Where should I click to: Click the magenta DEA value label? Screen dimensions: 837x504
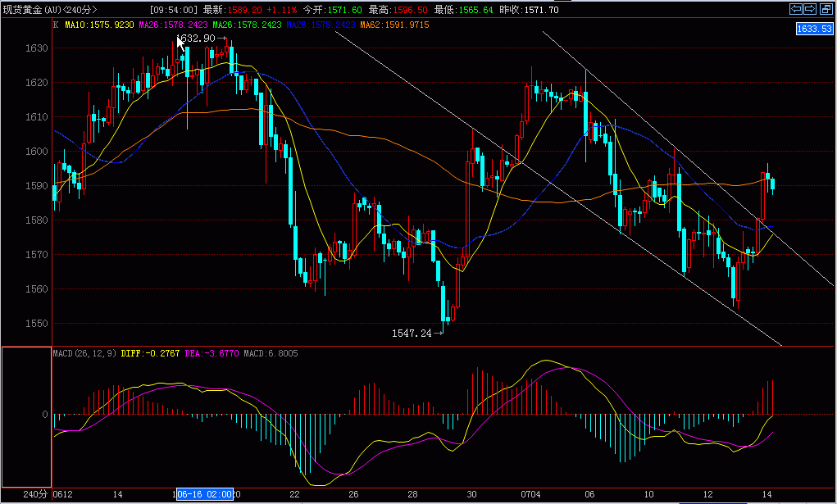coord(212,353)
